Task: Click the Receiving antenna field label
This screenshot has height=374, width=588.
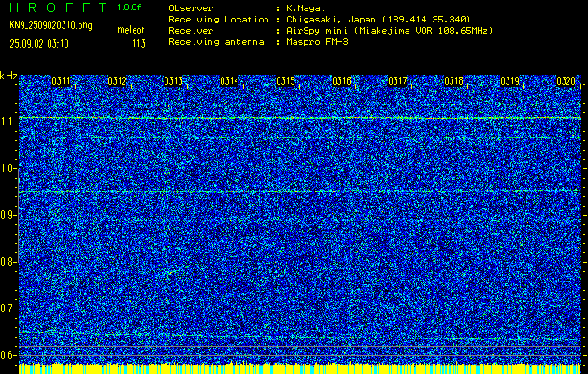Action: pyautogui.click(x=216, y=42)
